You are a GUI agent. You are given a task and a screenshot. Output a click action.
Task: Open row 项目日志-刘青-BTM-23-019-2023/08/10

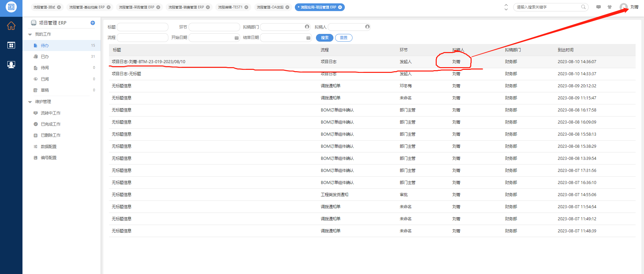coord(372,62)
